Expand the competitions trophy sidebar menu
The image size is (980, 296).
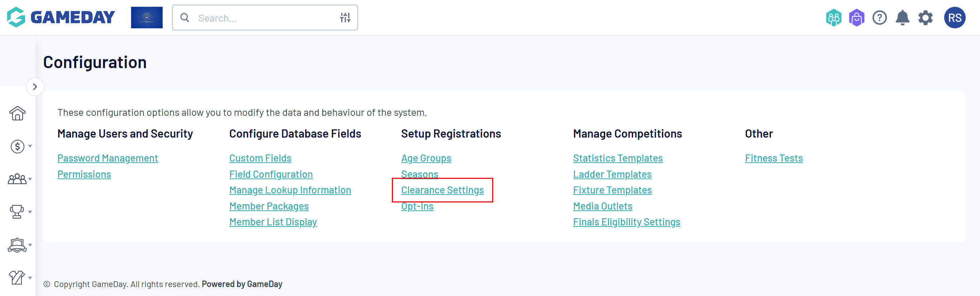click(x=20, y=211)
